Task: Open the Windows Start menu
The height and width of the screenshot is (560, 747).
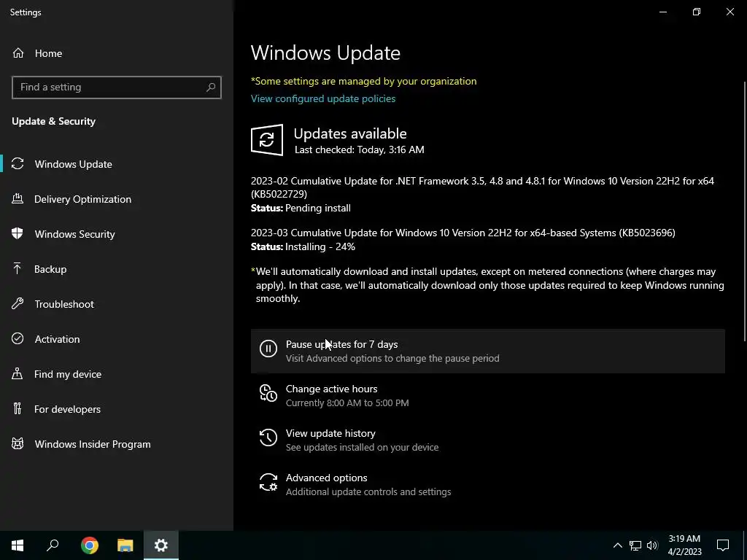Action: (x=18, y=545)
